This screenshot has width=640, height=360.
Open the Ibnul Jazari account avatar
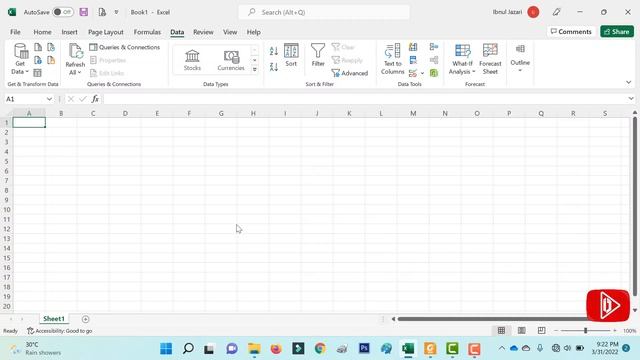click(533, 12)
